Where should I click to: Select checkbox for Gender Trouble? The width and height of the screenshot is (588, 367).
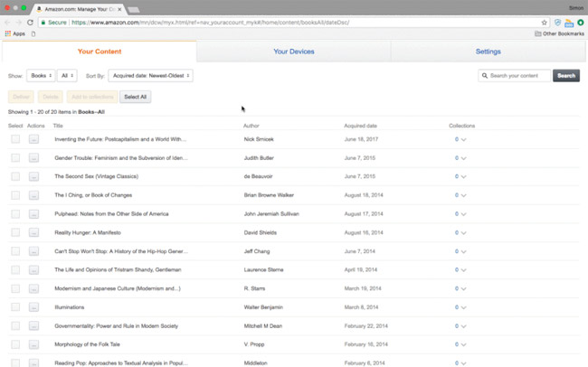click(15, 158)
